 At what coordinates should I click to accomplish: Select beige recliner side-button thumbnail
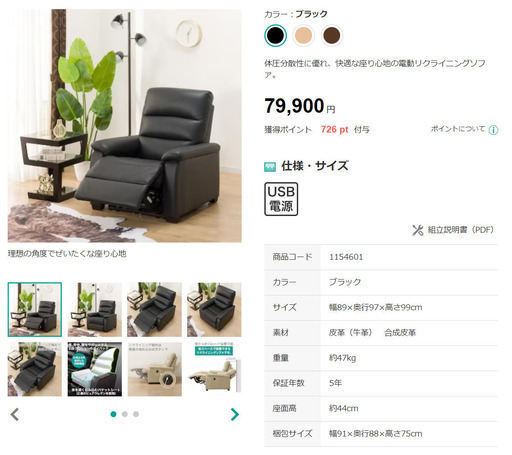point(155,369)
